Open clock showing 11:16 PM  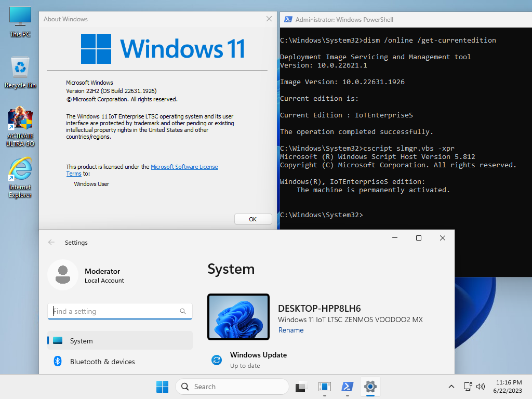(x=508, y=387)
